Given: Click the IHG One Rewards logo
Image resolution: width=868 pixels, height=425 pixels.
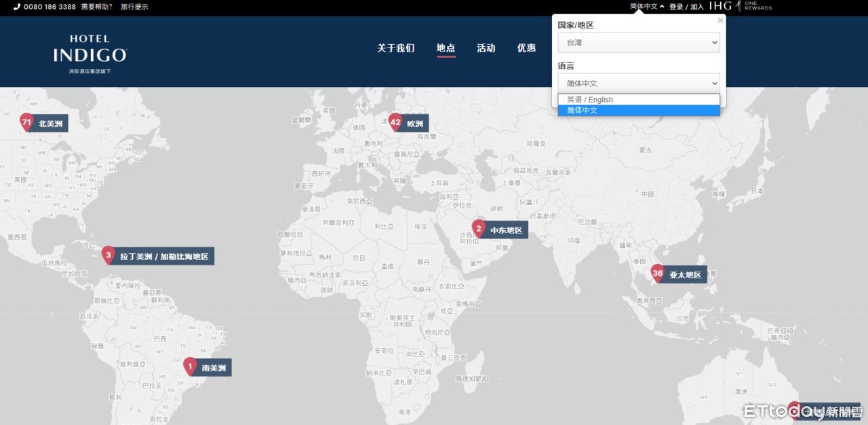Looking at the screenshot, I should pos(741,7).
